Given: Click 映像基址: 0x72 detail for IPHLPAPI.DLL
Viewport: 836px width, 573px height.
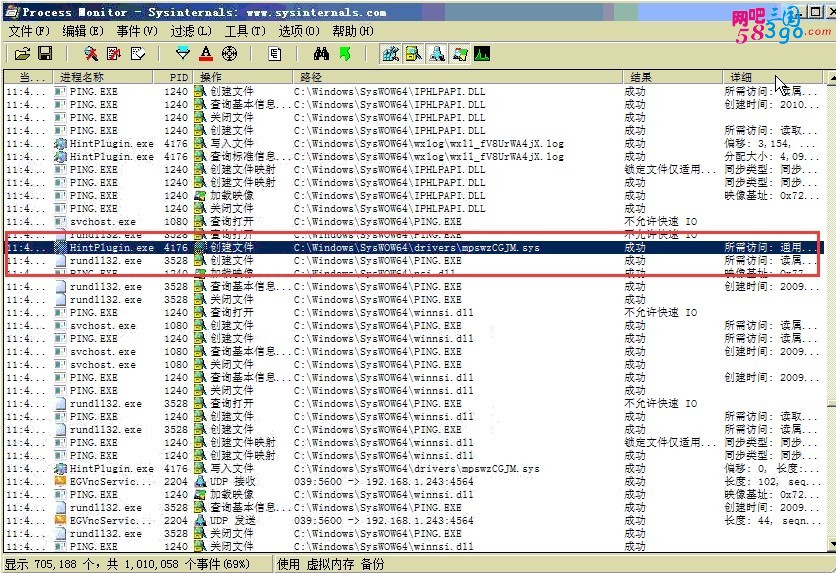Looking at the screenshot, I should [x=770, y=195].
